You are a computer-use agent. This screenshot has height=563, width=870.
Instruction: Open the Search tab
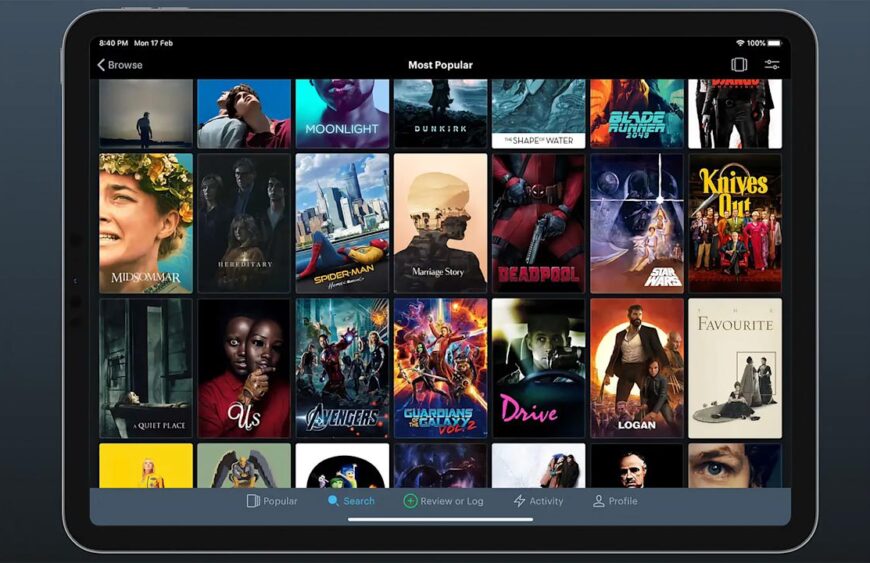(351, 501)
